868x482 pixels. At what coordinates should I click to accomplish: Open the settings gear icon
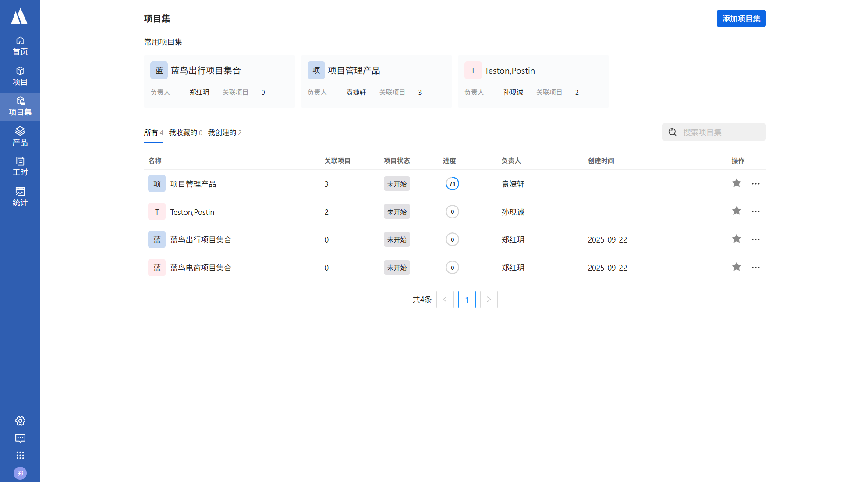[20, 421]
